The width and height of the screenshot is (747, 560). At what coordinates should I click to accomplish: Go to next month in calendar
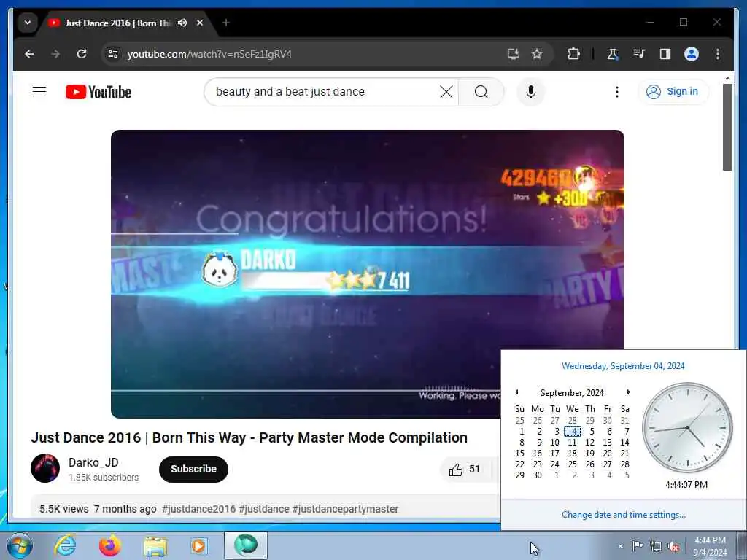pyautogui.click(x=628, y=392)
